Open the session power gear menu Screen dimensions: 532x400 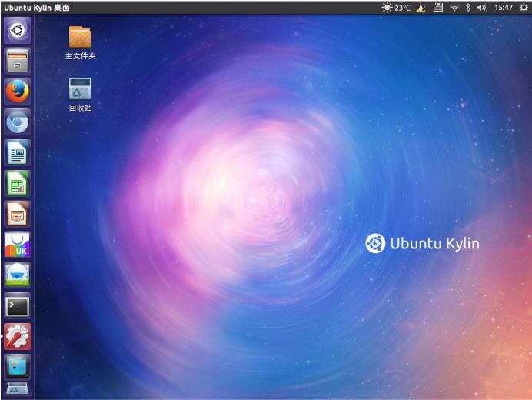point(524,8)
